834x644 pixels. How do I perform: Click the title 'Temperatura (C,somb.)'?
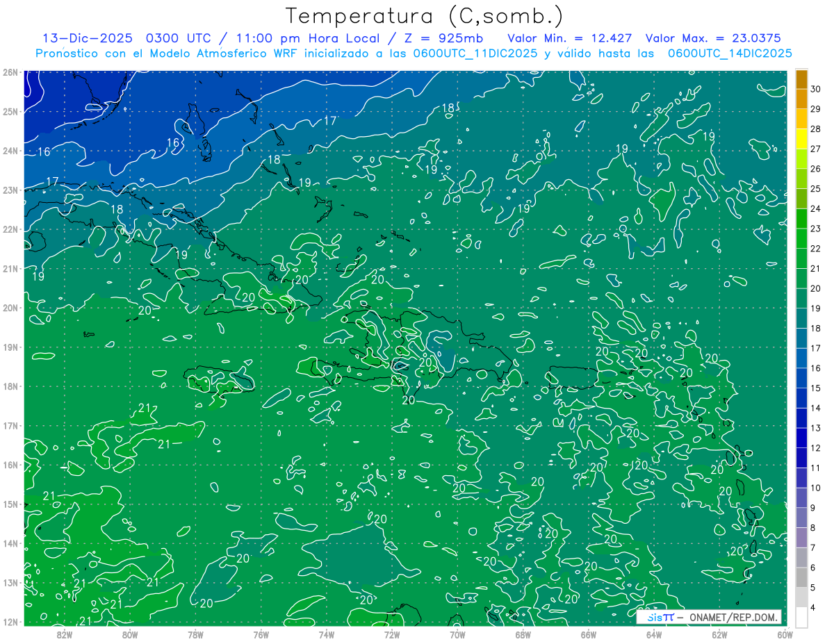point(424,16)
